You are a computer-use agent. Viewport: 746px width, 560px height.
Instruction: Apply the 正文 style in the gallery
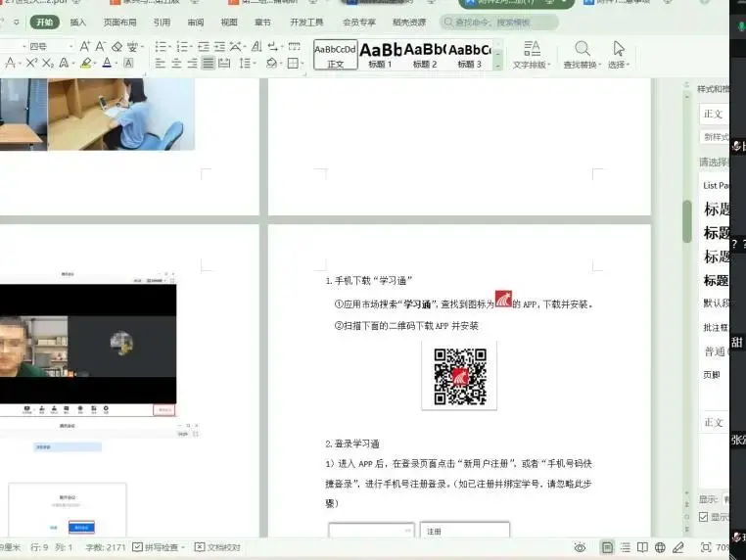pyautogui.click(x=336, y=55)
